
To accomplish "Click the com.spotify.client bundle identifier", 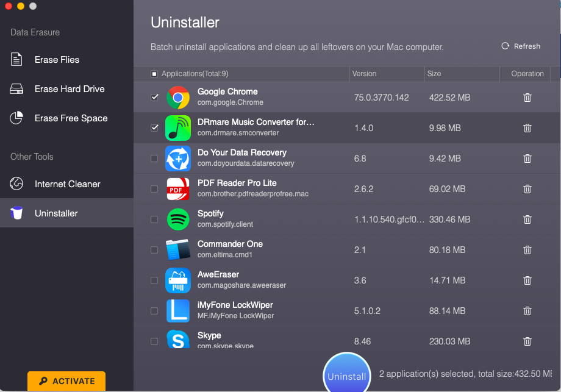I will pos(225,224).
